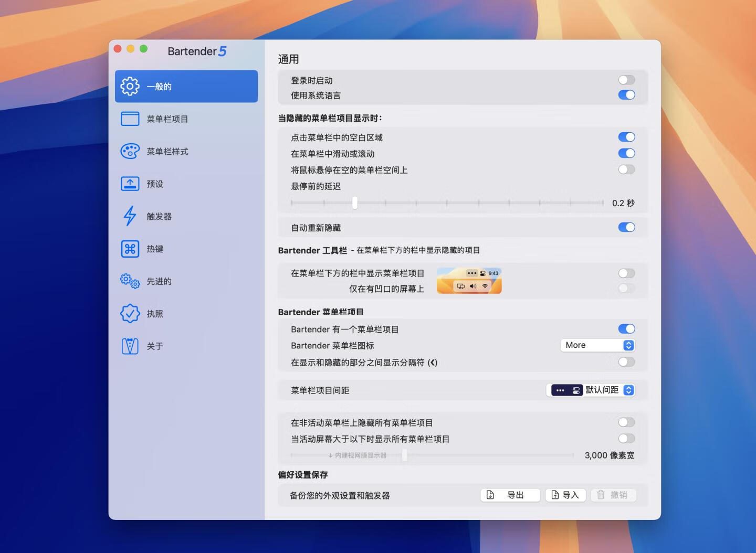Click the 悬停前的延迟 slider handle
The width and height of the screenshot is (756, 553).
coord(355,203)
